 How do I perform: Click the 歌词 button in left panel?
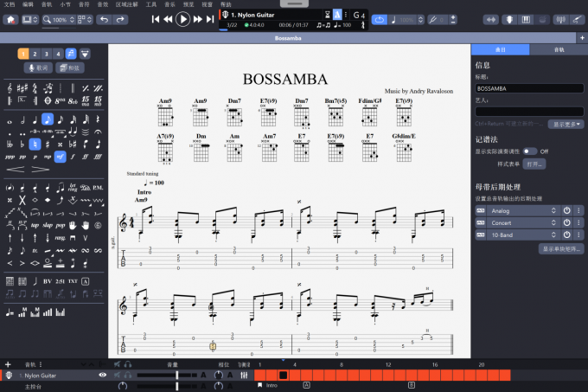[40, 67]
